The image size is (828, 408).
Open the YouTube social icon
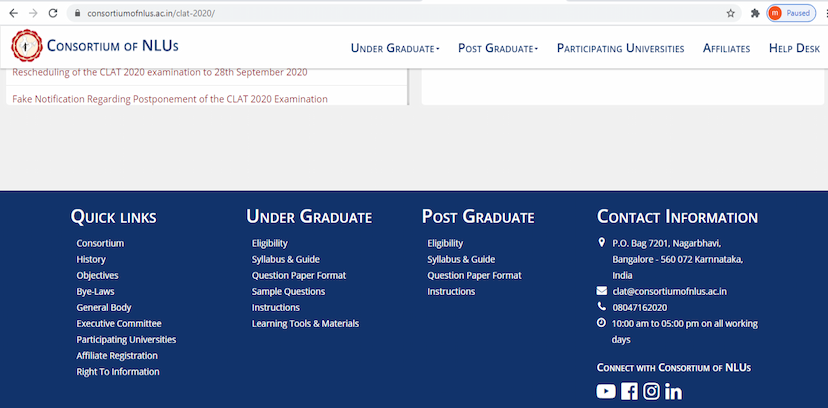click(x=606, y=391)
